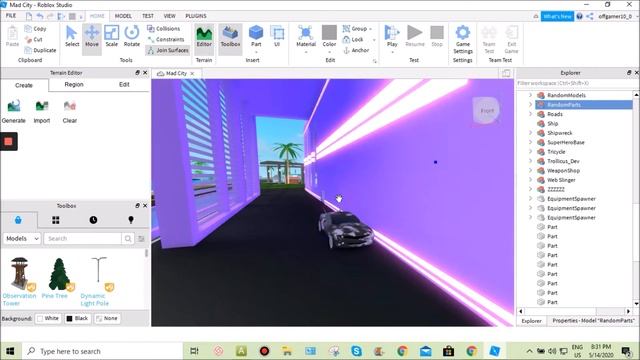The height and width of the screenshot is (360, 640).
Task: Open the Toolbox Creations bulb tab
Action: click(x=131, y=220)
